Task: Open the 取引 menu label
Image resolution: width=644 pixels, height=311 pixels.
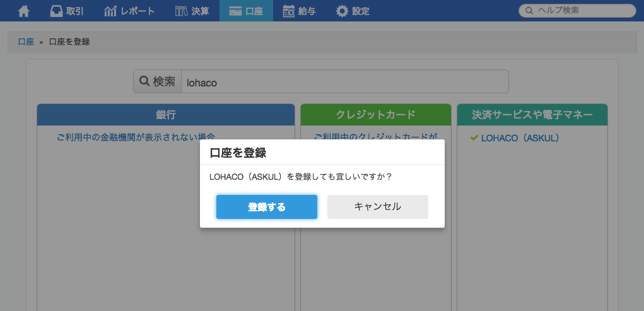Action: click(x=75, y=11)
